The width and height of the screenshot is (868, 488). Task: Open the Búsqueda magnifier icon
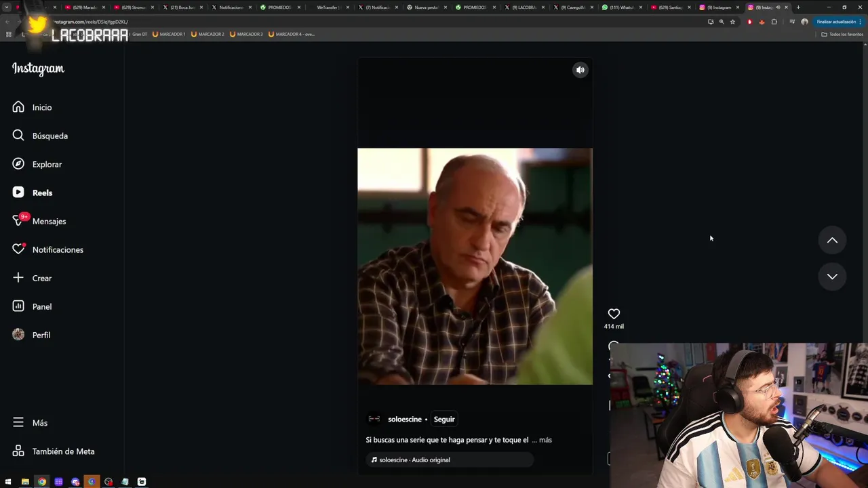pos(18,136)
